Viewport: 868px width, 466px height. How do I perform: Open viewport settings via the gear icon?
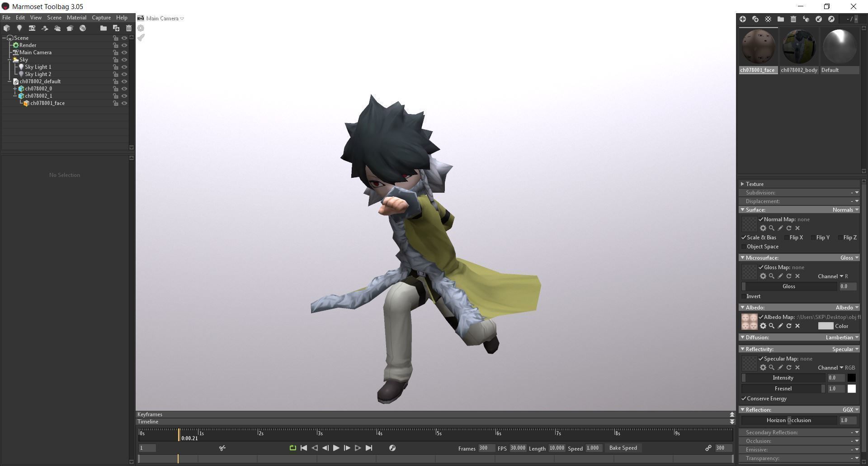tap(141, 28)
